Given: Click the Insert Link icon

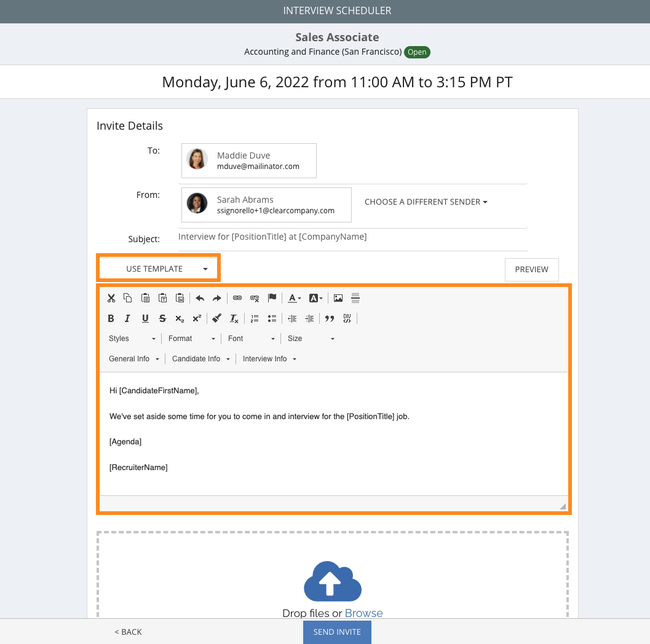Looking at the screenshot, I should [x=237, y=298].
